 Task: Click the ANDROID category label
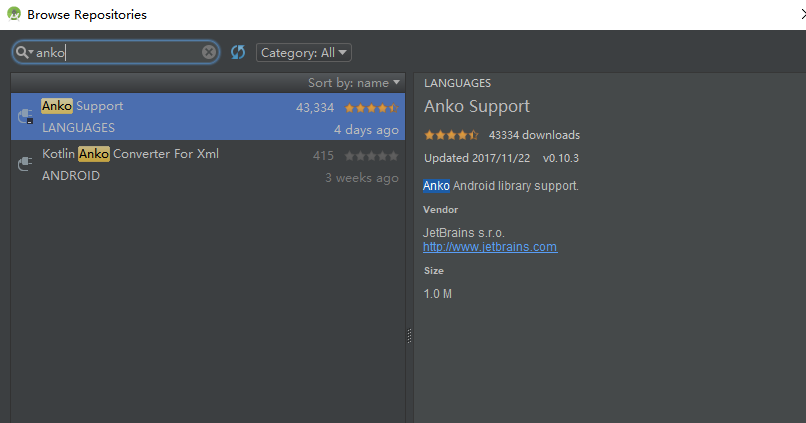(x=71, y=176)
